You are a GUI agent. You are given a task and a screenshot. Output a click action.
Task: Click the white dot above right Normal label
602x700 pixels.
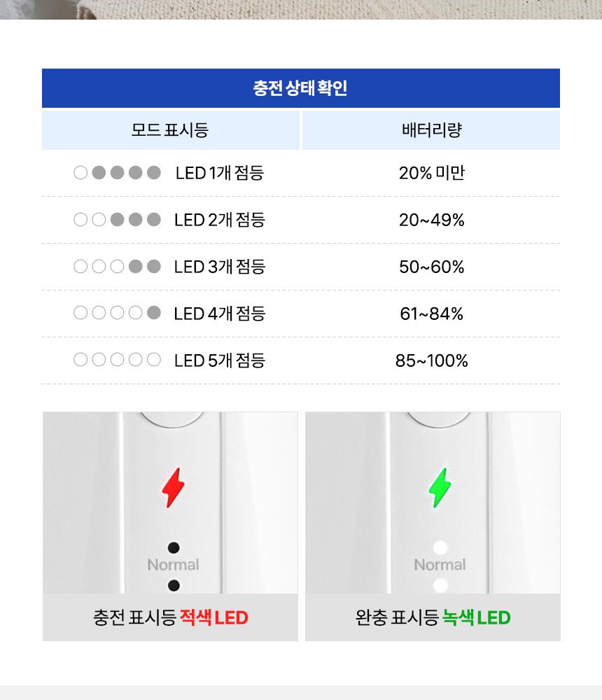440,547
